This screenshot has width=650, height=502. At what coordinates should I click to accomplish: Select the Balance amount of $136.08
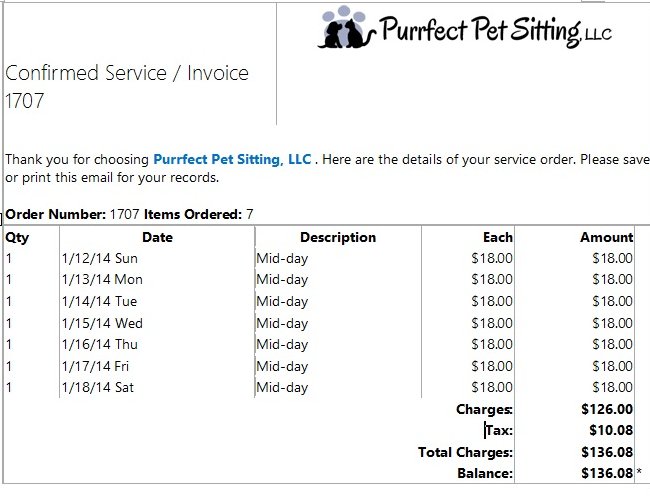tap(606, 473)
